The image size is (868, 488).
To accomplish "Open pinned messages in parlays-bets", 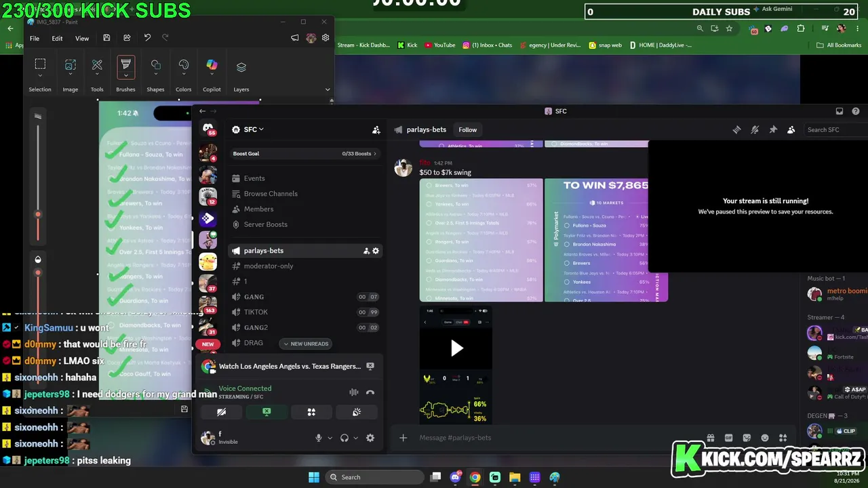I will (x=773, y=129).
